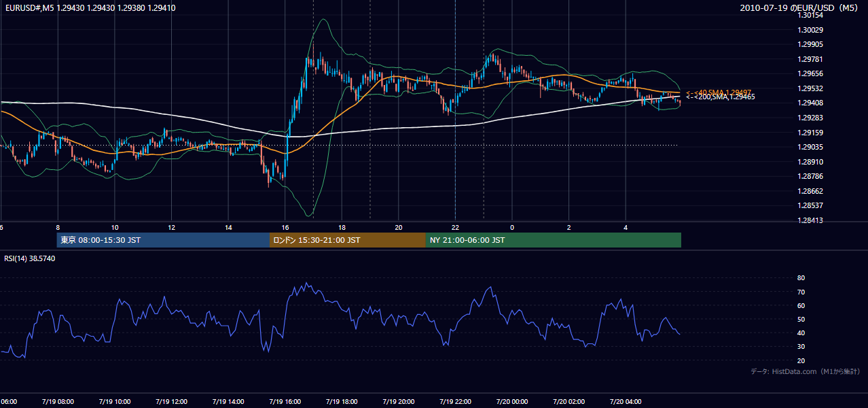Viewport: 868px width, 408px height.
Task: Click price level 1.29656 on the axis
Action: click(x=810, y=73)
